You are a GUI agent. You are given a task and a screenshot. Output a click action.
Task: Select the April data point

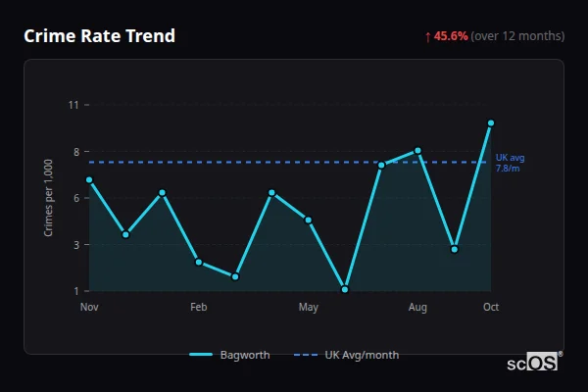[271, 193]
